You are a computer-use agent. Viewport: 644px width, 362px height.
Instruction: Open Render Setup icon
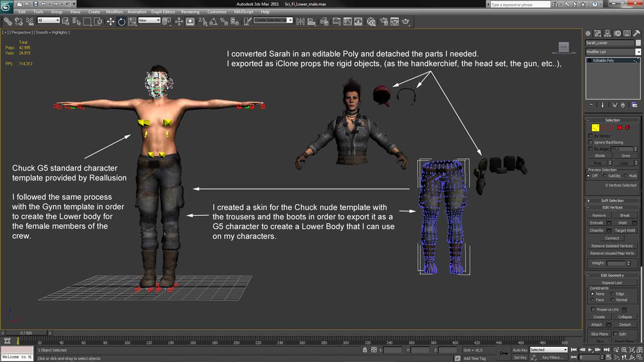click(x=383, y=21)
